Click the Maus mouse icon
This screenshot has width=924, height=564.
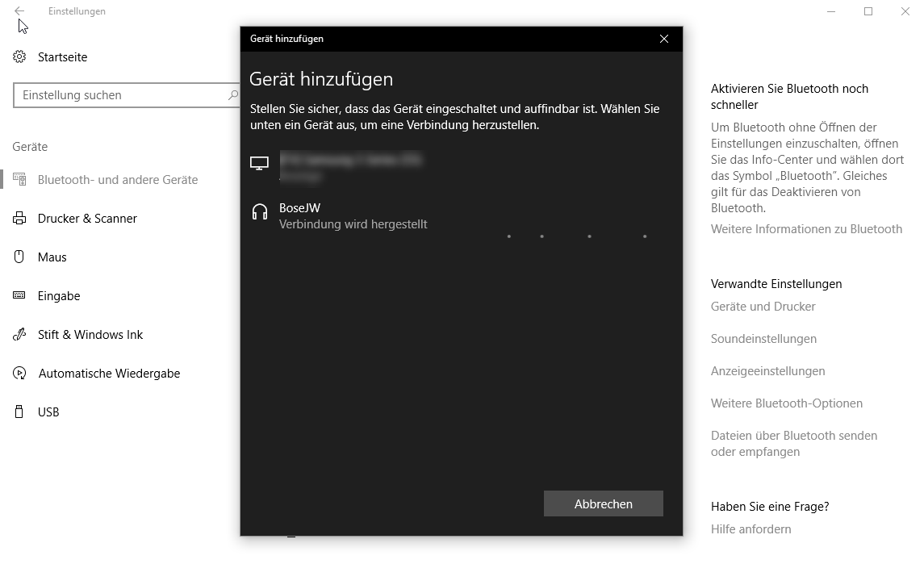pyautogui.click(x=19, y=257)
